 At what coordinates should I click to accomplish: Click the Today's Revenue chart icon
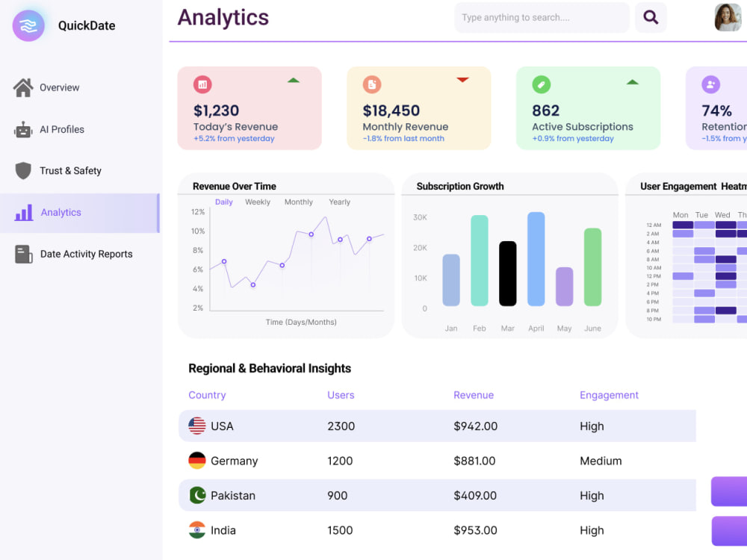(202, 84)
